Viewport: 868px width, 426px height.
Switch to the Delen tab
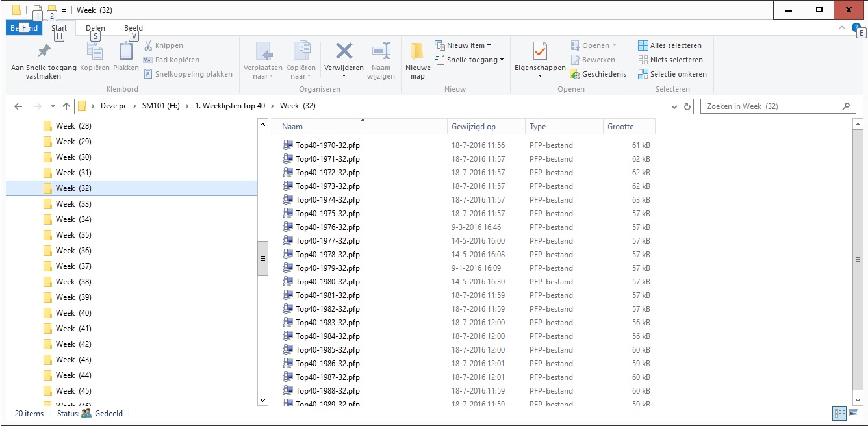click(x=96, y=28)
